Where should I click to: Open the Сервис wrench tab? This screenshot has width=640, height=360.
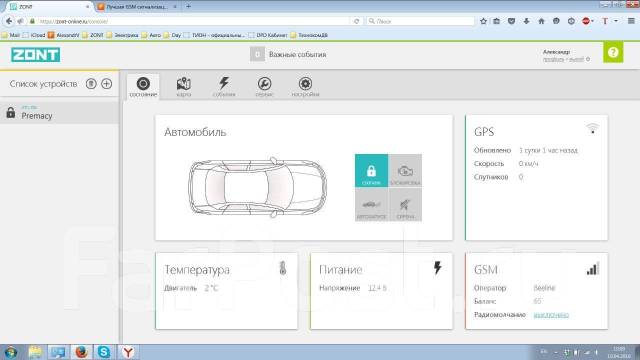(x=264, y=87)
